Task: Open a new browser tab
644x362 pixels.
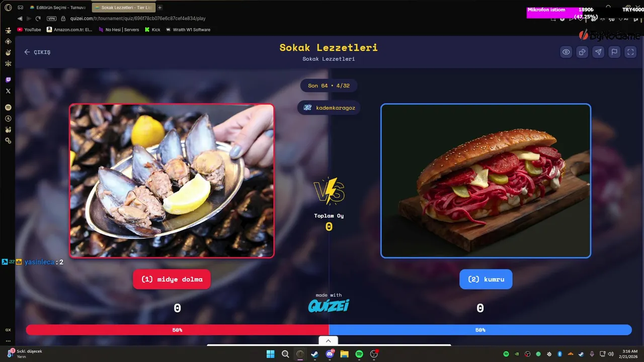Action: (x=160, y=8)
